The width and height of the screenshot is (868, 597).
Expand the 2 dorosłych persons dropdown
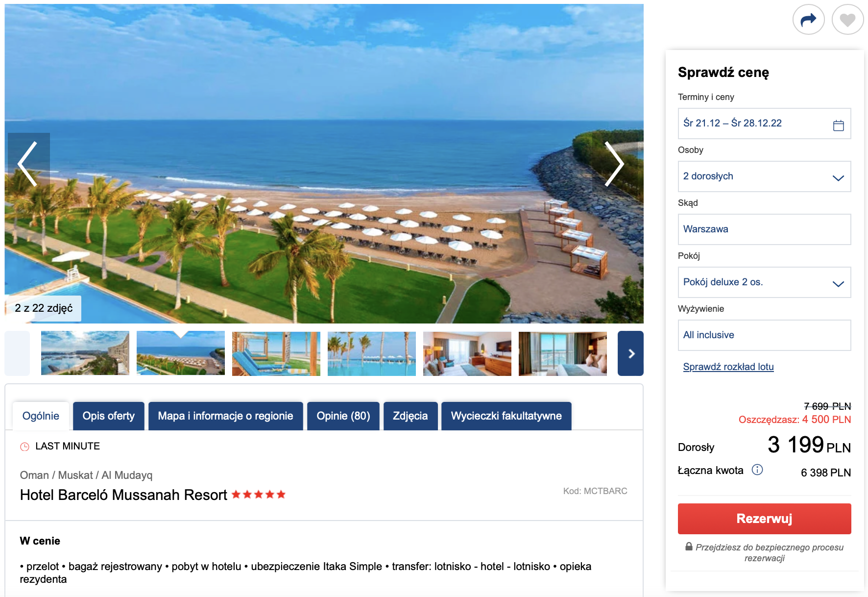pos(764,176)
